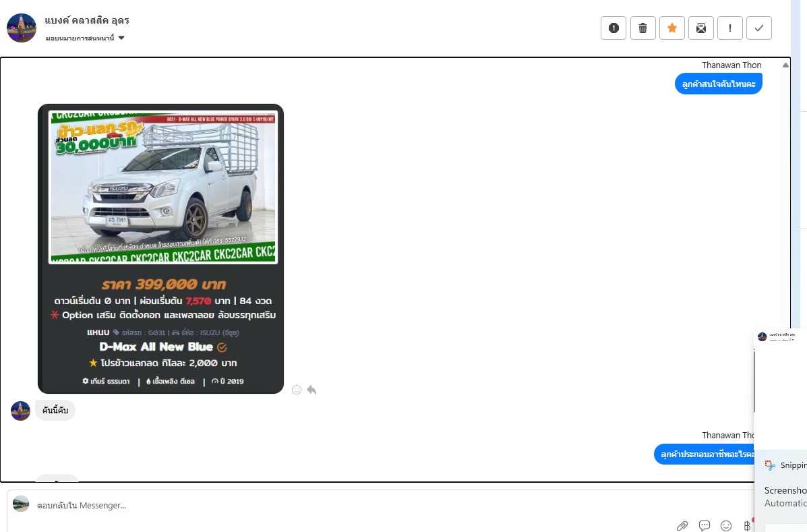Mark conversation as spam with exclamation circle icon
This screenshot has height=532, width=807.
[x=613, y=28]
